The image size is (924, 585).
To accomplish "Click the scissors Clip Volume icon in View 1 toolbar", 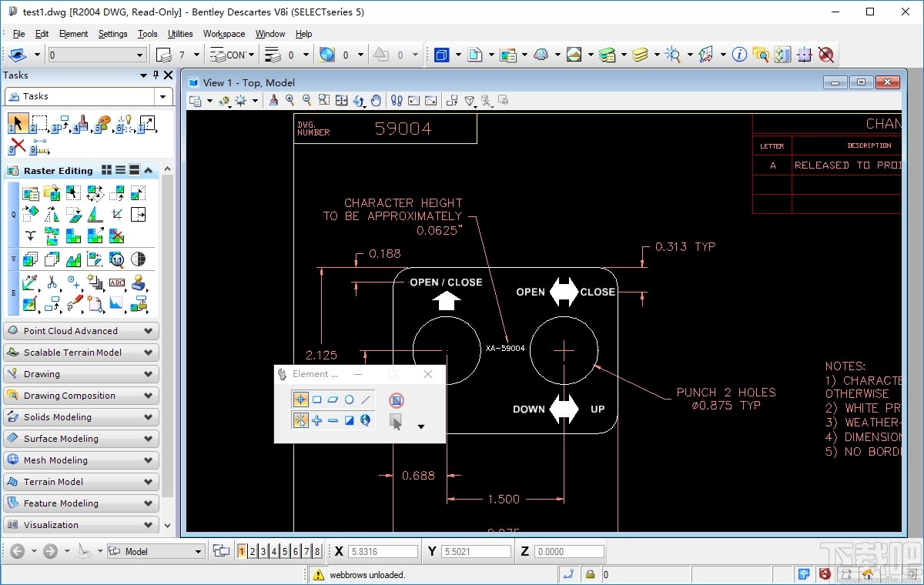I will pos(487,100).
